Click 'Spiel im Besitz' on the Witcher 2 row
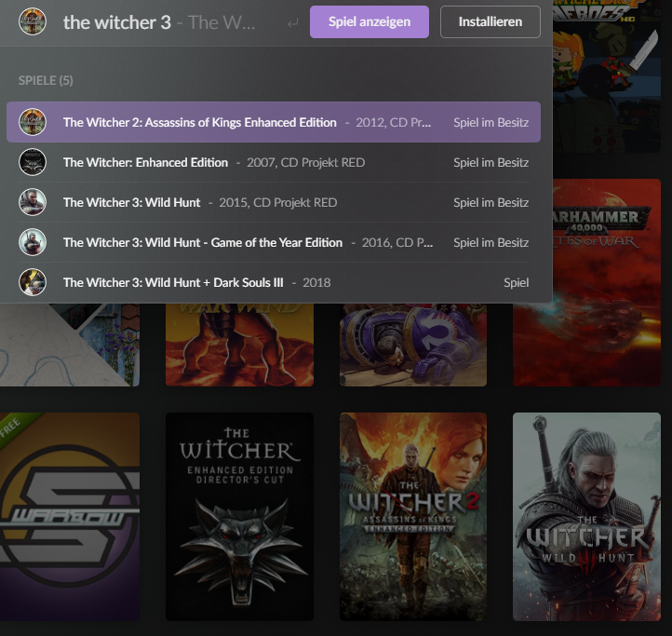The image size is (672, 636). click(491, 123)
